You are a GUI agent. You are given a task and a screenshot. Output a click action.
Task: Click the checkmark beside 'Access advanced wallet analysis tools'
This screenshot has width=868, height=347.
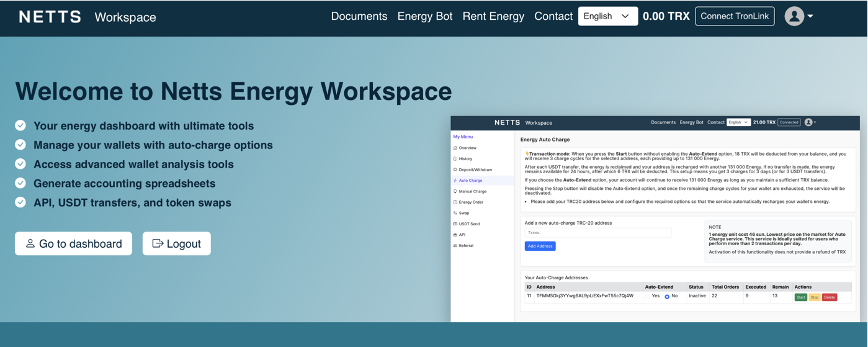click(20, 164)
